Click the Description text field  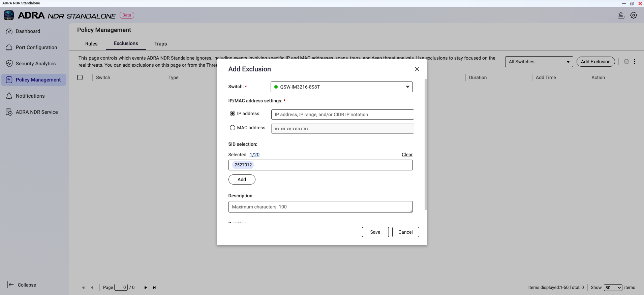pos(320,207)
